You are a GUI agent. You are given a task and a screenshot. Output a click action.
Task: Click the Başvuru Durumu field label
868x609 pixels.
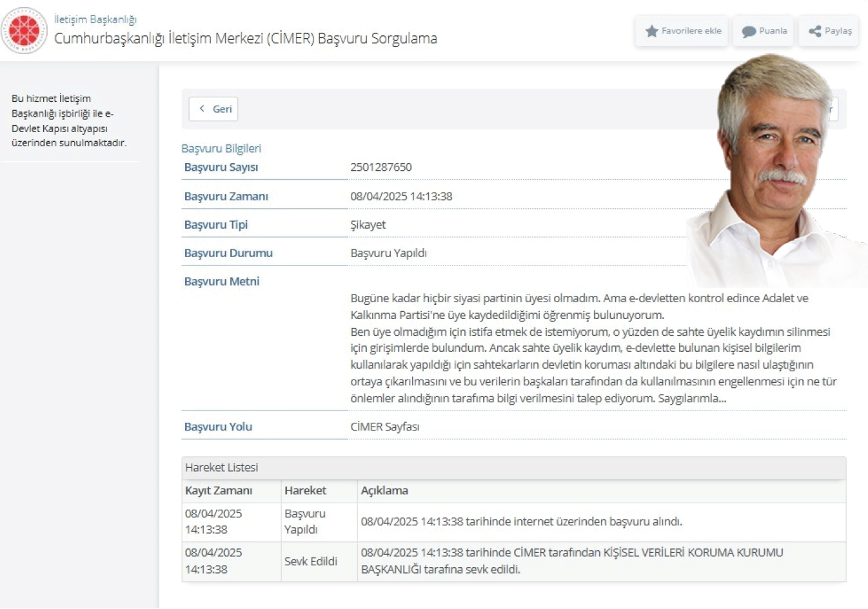tap(228, 253)
